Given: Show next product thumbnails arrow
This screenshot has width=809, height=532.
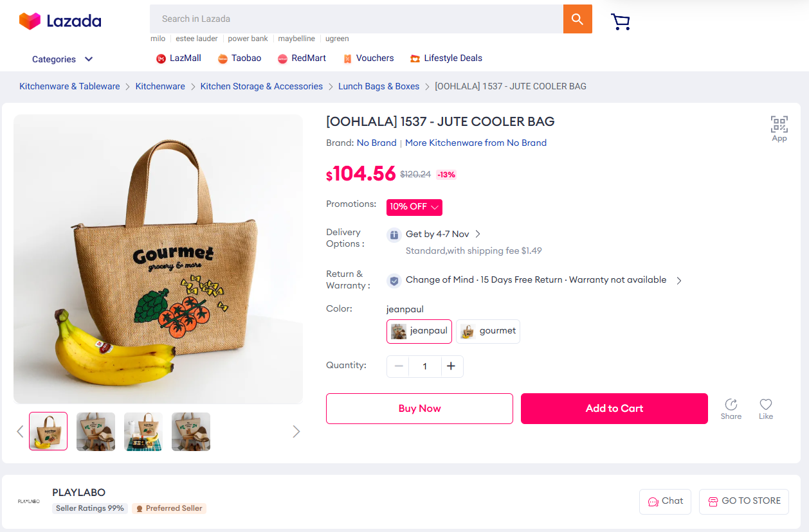Looking at the screenshot, I should pyautogui.click(x=296, y=431).
